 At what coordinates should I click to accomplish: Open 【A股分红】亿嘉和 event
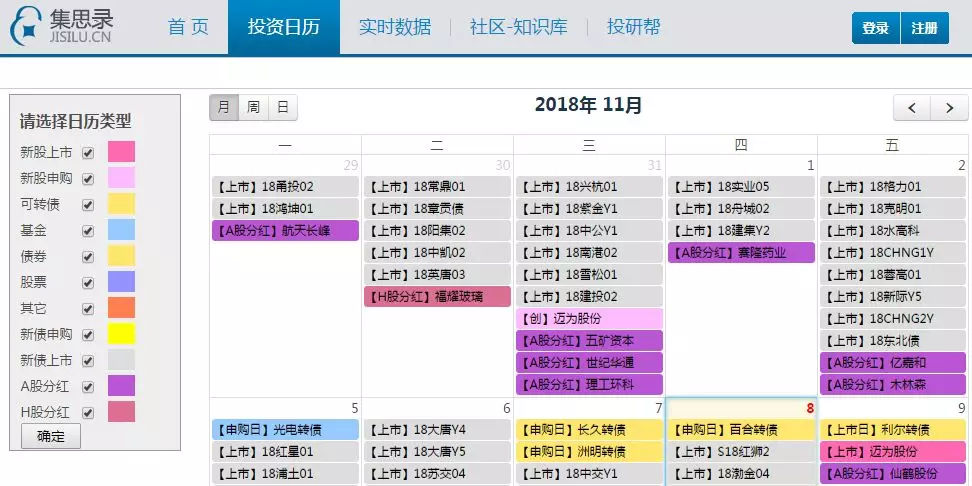[x=893, y=363]
